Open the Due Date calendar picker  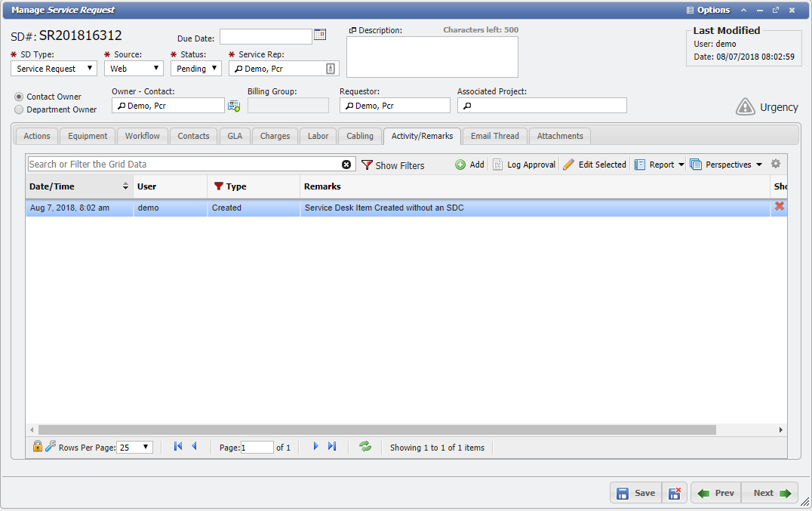point(320,35)
